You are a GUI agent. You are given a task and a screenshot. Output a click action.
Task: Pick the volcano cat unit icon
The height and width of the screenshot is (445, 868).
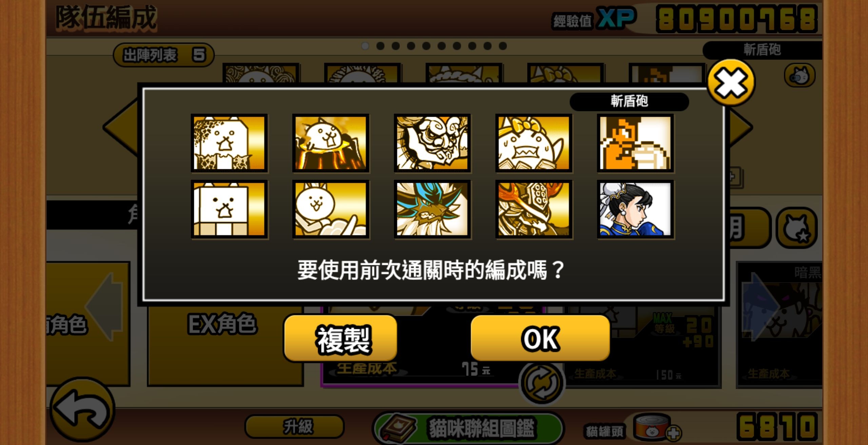click(331, 143)
